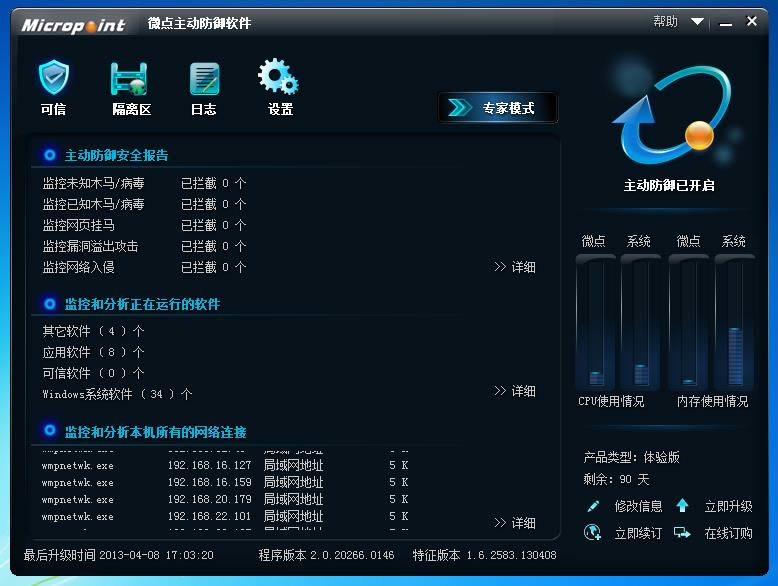Click the 主动防御安全报告 section bullet
The height and width of the screenshot is (586, 778).
50,155
